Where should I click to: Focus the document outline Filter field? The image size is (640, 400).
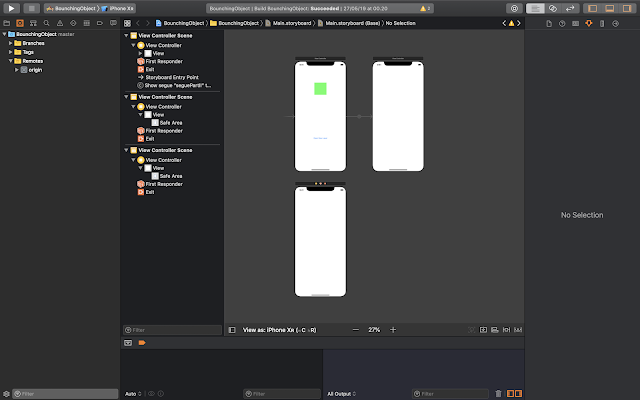coord(172,330)
